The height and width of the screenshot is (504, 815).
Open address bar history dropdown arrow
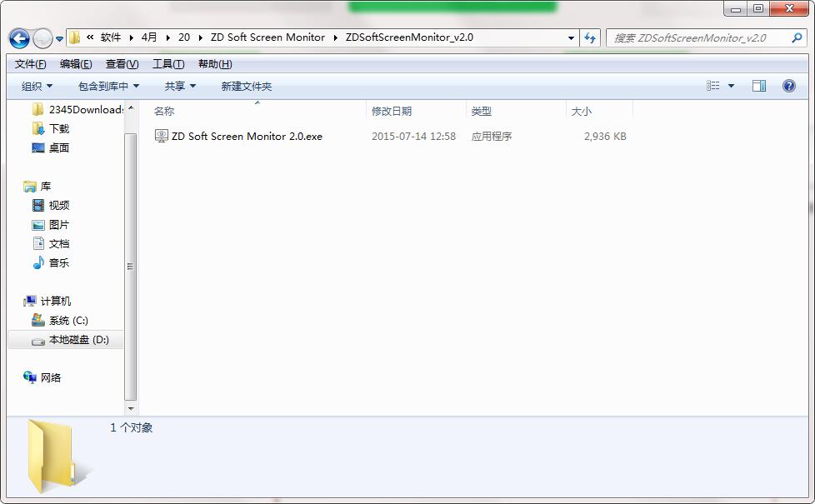(571, 38)
